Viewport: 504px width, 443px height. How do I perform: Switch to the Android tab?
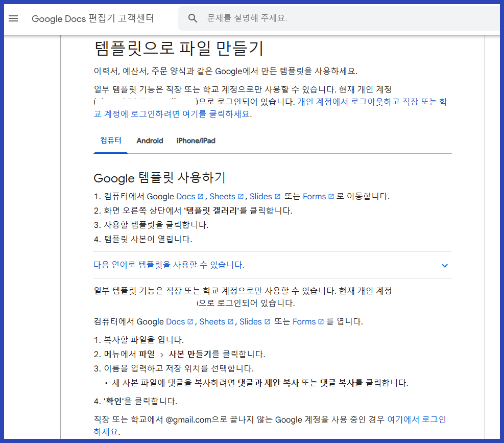(150, 141)
